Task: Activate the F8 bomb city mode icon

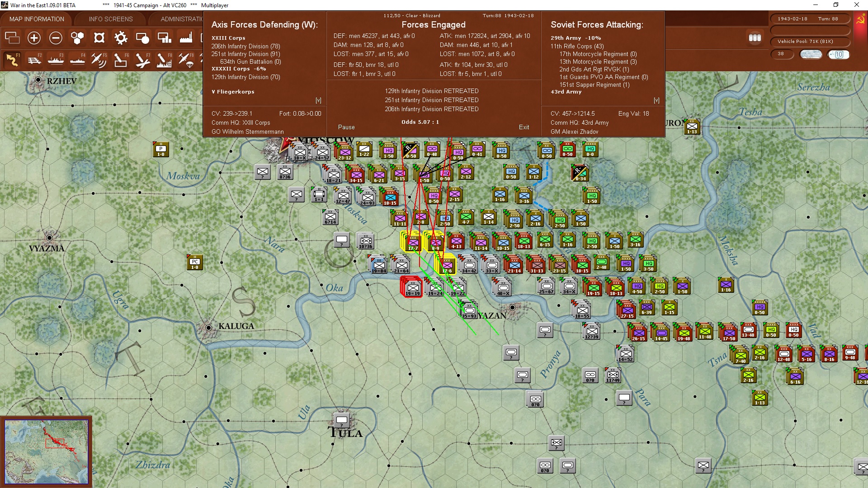Action: (164, 60)
